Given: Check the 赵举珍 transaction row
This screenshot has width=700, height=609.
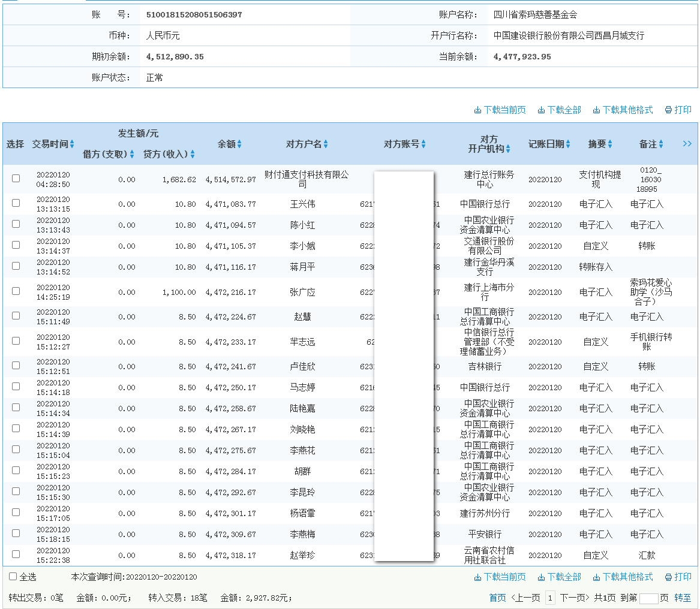Looking at the screenshot, I should [x=16, y=554].
